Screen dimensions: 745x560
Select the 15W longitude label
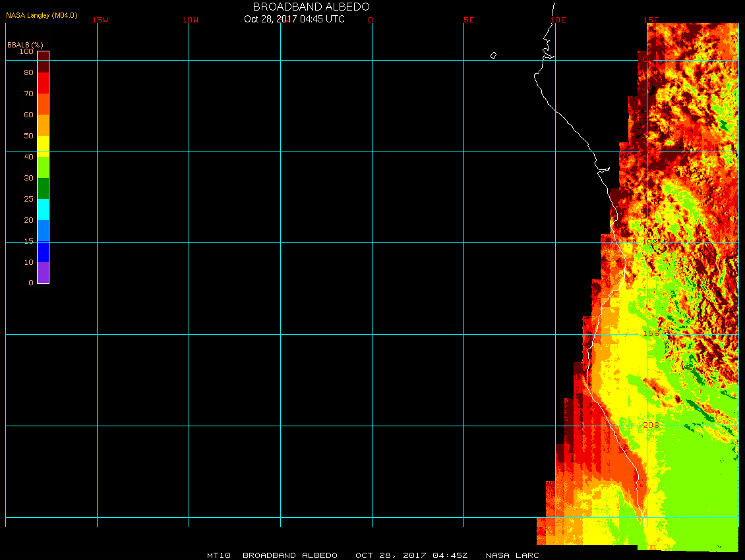pyautogui.click(x=100, y=20)
